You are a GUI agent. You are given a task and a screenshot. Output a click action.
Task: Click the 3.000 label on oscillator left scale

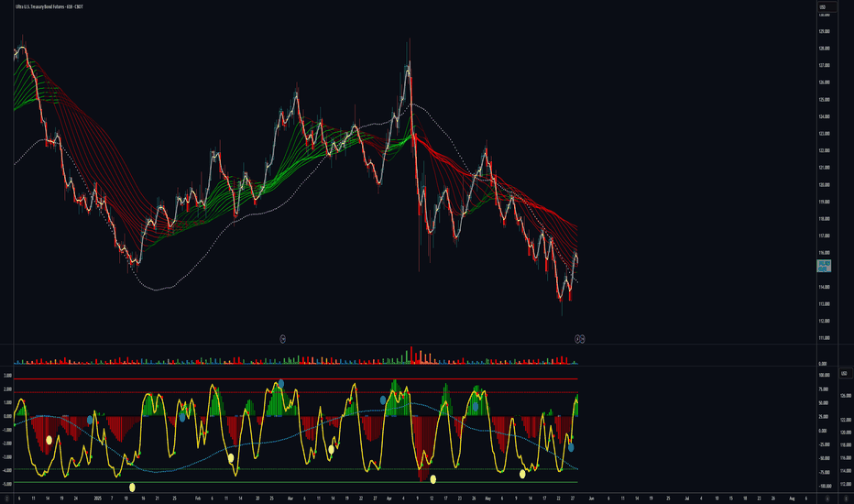pos(7,376)
